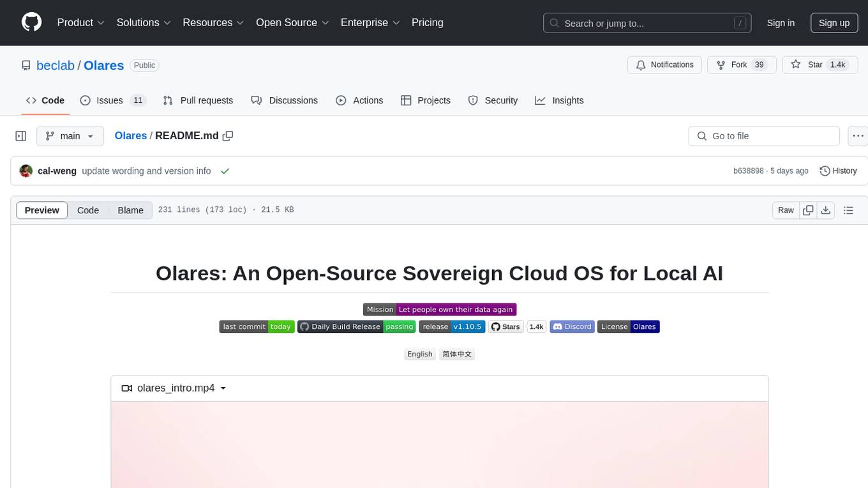Copy the README.md file path
The height and width of the screenshot is (488, 868).
tap(228, 135)
